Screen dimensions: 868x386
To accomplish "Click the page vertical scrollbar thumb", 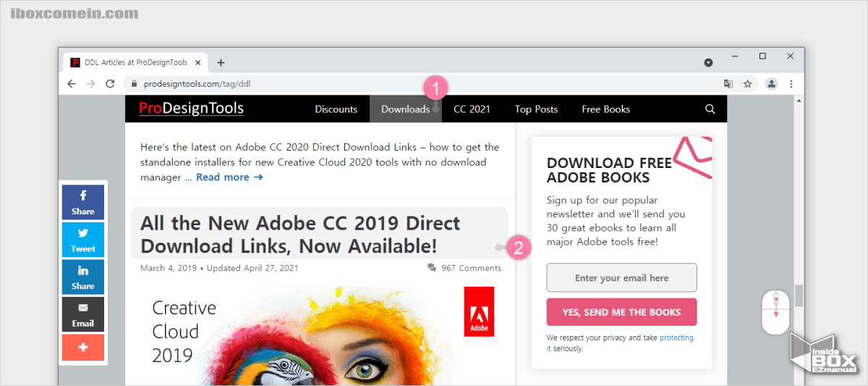I will coord(799,295).
